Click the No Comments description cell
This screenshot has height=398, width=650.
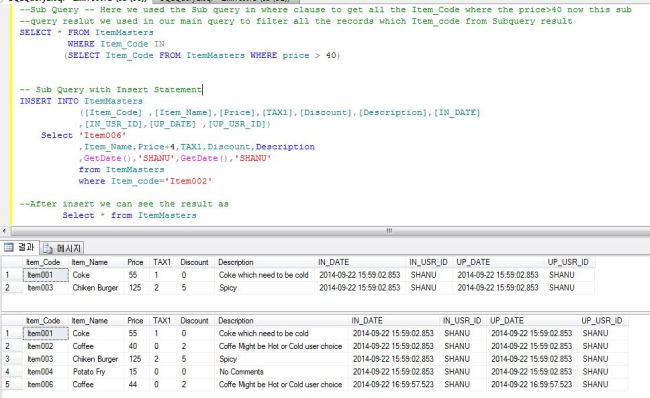[x=282, y=372]
